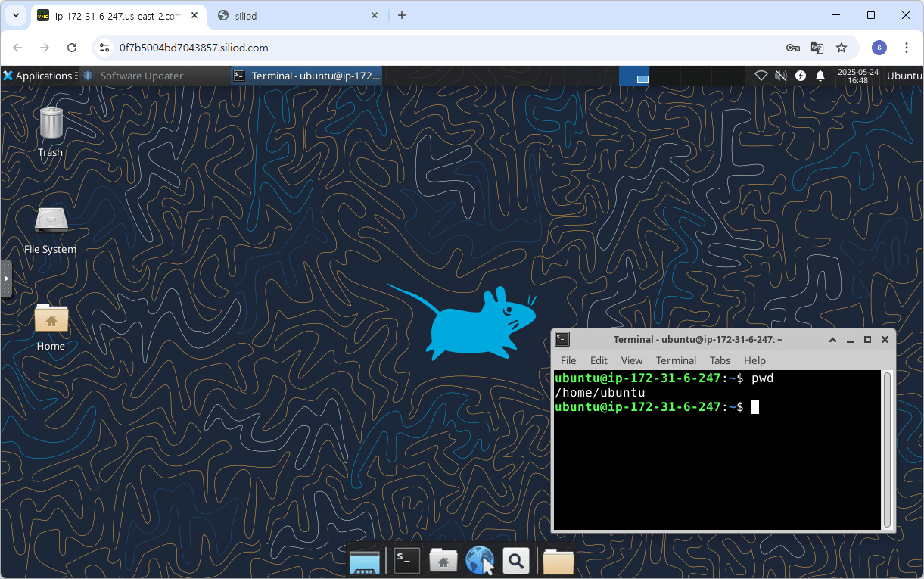Open the saved passwords key icon
924x579 pixels.
pyautogui.click(x=792, y=48)
